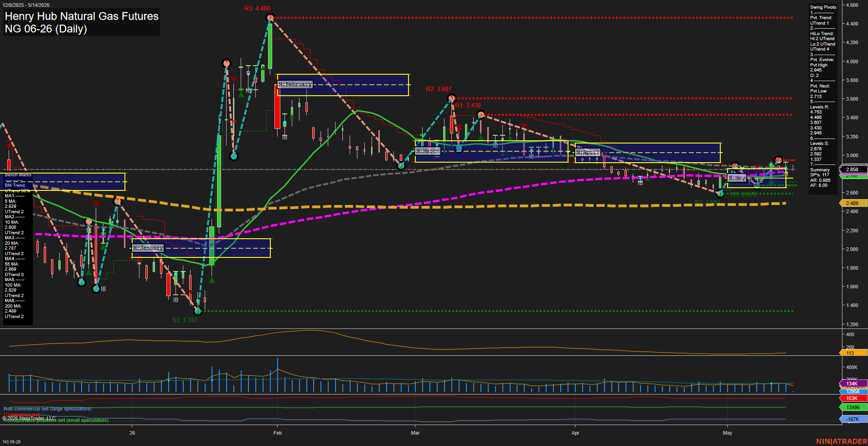Click the May label on time axis
Image resolution: width=868 pixels, height=446 pixels.
tap(728, 433)
